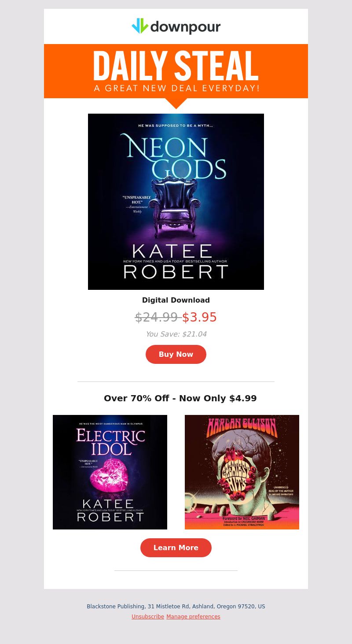Select the Digital Download label
The image size is (352, 644).
176,300
